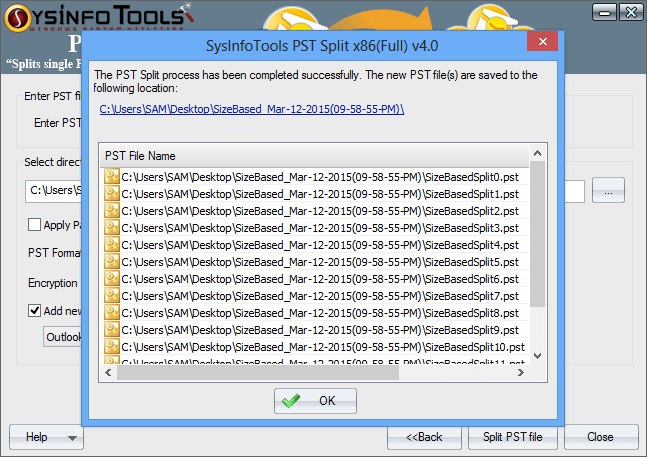Select the SizeBasedSplit5.pst file path
The image size is (647, 457).
pos(320,262)
